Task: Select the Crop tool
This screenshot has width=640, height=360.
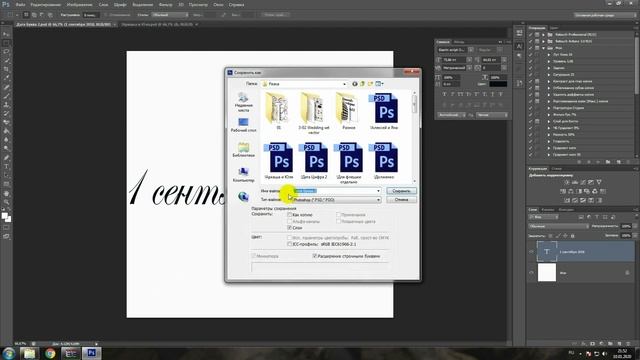Action: (x=6, y=69)
